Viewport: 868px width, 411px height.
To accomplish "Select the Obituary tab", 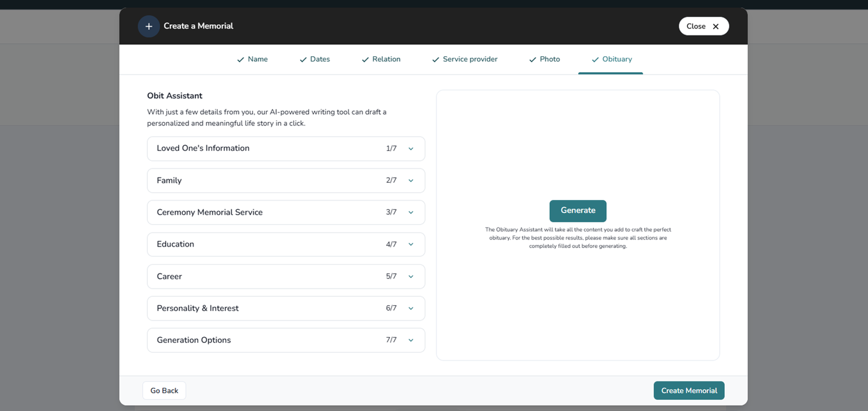I will click(x=611, y=59).
